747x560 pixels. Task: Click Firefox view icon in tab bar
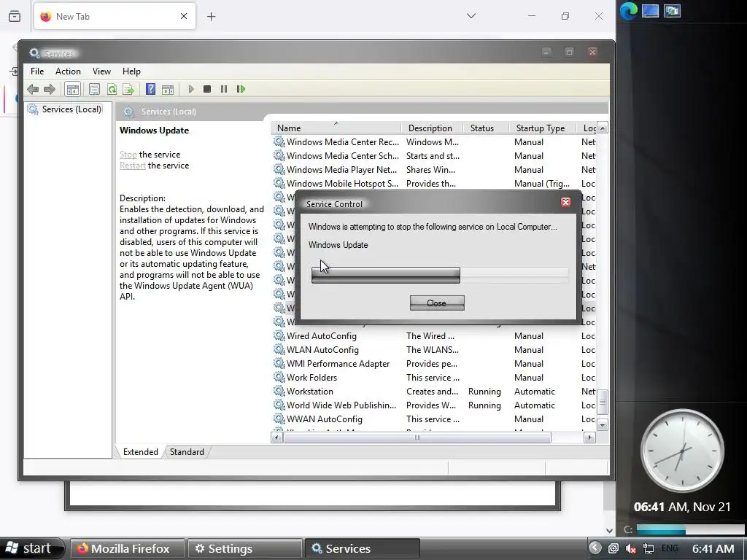point(15,16)
